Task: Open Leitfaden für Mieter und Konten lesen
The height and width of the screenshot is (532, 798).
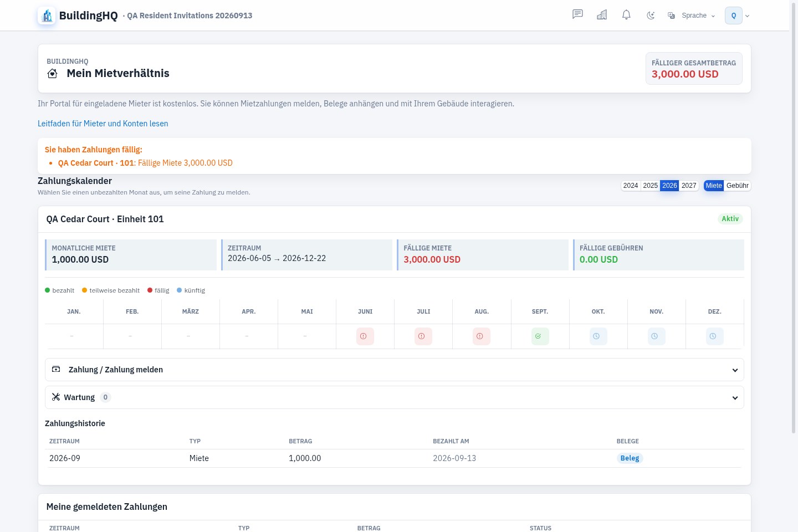Action: 103,124
